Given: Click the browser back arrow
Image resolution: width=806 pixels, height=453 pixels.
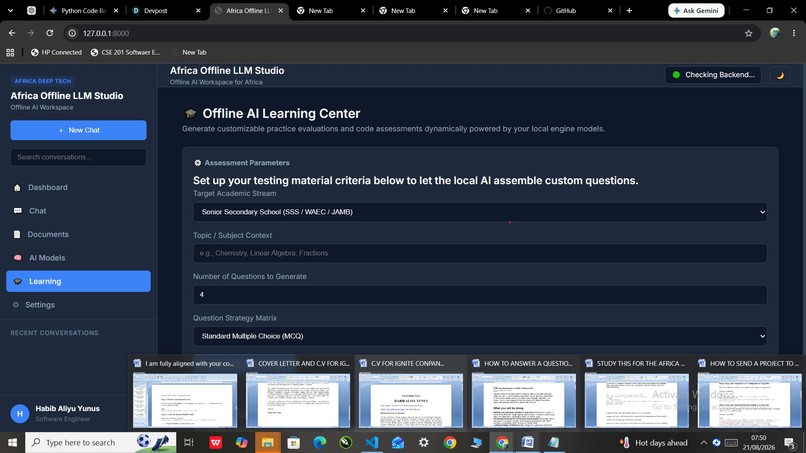Looking at the screenshot, I should tap(12, 33).
